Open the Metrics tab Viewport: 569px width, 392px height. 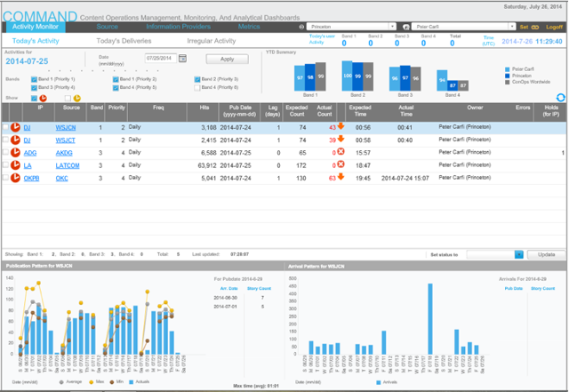click(x=249, y=27)
